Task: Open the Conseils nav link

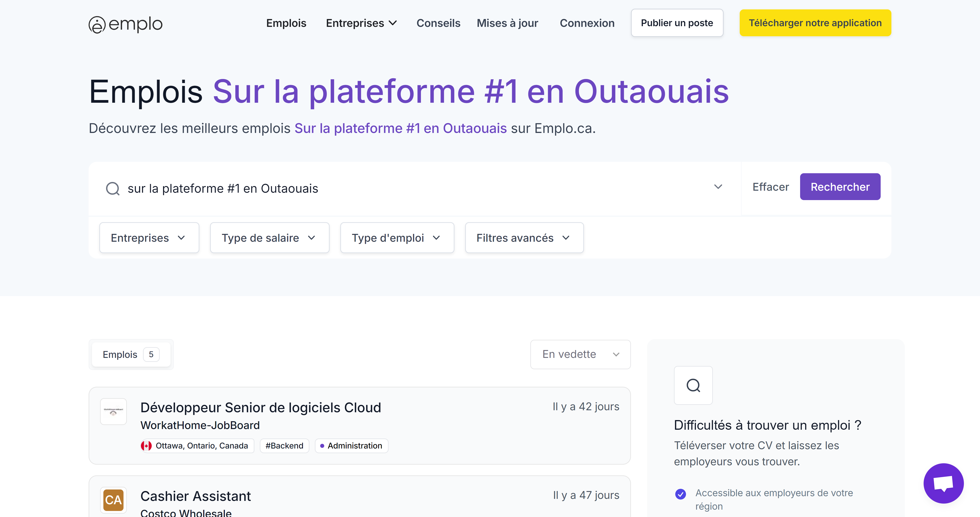Action: pos(438,23)
